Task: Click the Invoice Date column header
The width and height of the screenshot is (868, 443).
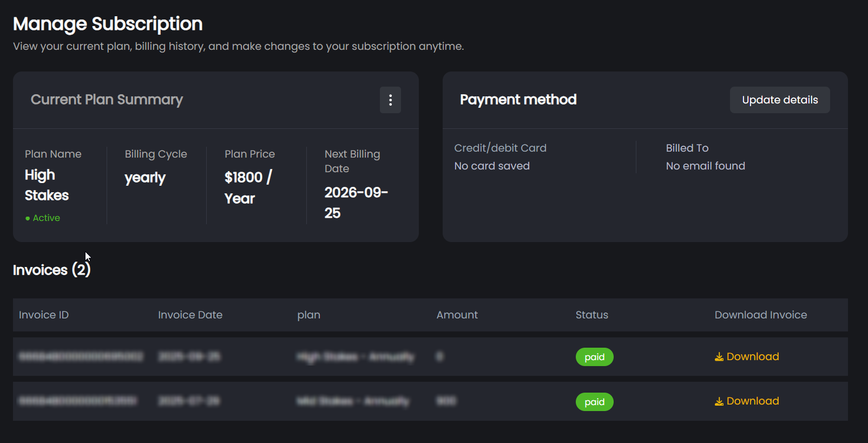Action: (190, 315)
